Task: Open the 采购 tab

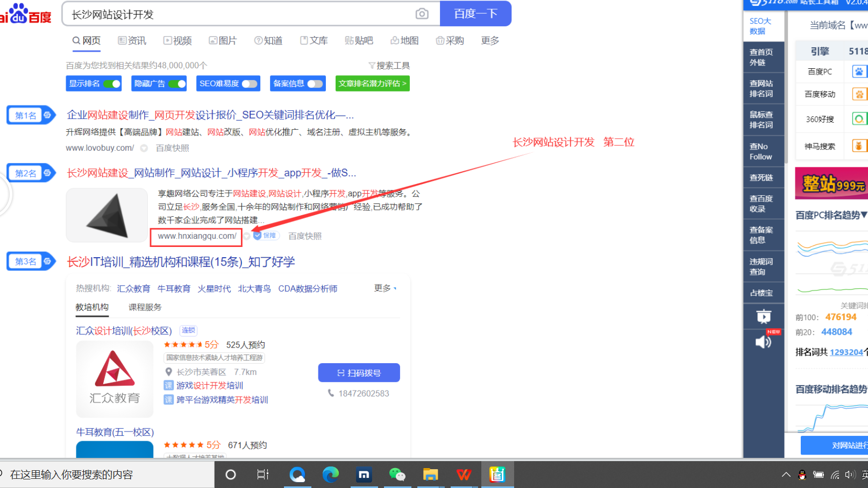Action: (450, 41)
